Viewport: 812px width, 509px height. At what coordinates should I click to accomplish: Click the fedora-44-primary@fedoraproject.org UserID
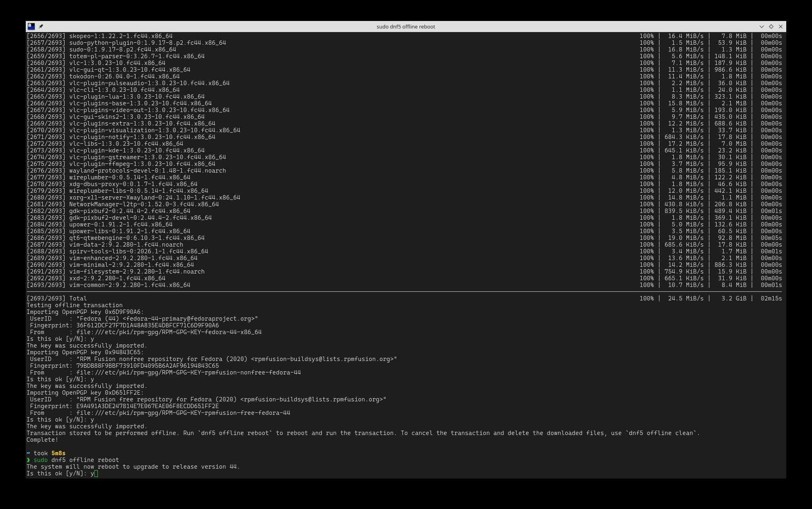pyautogui.click(x=167, y=319)
